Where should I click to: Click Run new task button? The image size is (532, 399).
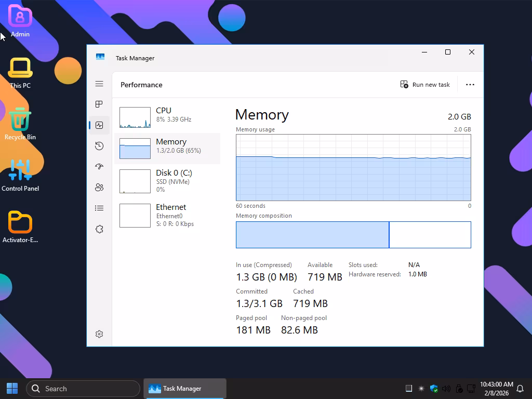tap(425, 85)
